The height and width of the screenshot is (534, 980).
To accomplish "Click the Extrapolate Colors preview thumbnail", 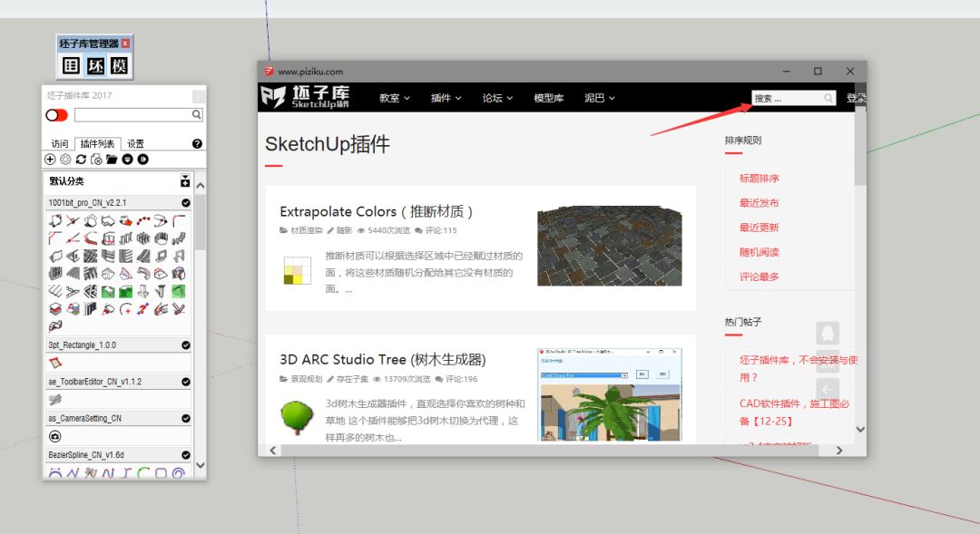I will [610, 246].
